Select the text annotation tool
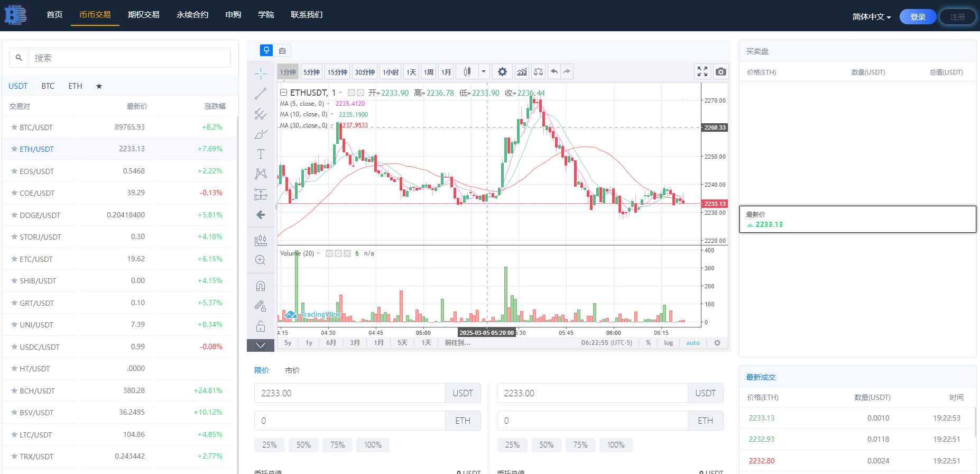Screen dimensions: 980x474 pyautogui.click(x=261, y=154)
